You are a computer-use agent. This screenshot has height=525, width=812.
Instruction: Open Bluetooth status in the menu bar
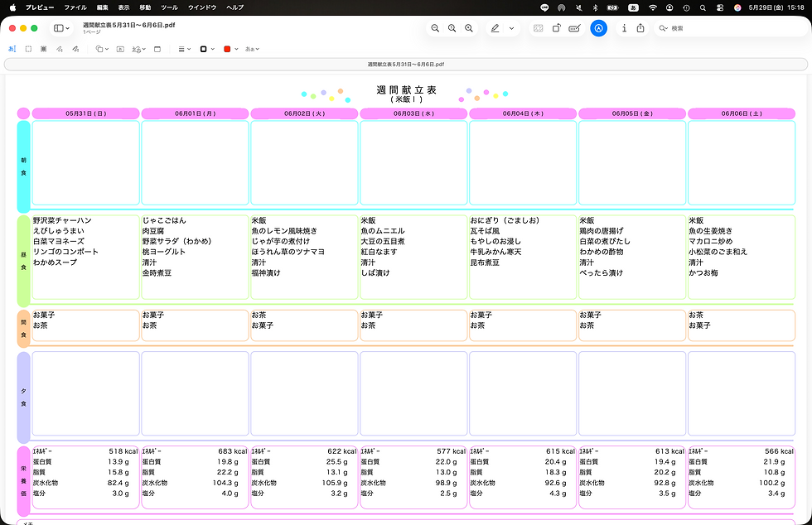(x=595, y=7)
